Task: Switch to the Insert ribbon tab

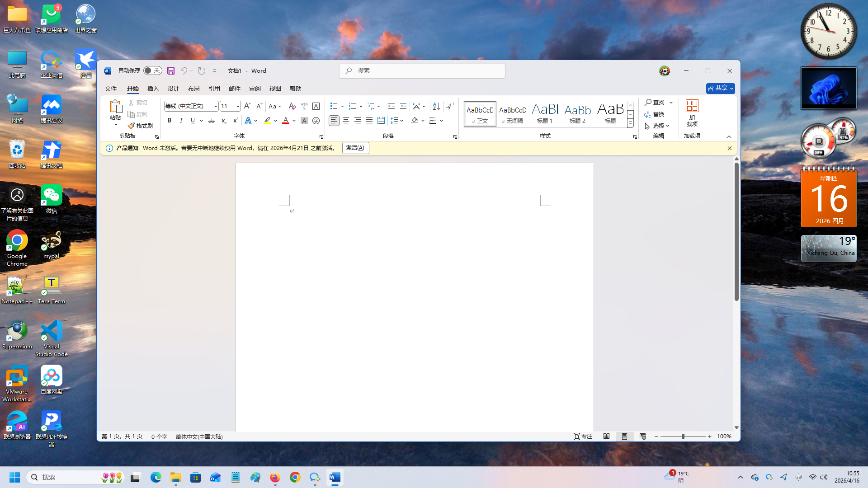Action: 153,89
